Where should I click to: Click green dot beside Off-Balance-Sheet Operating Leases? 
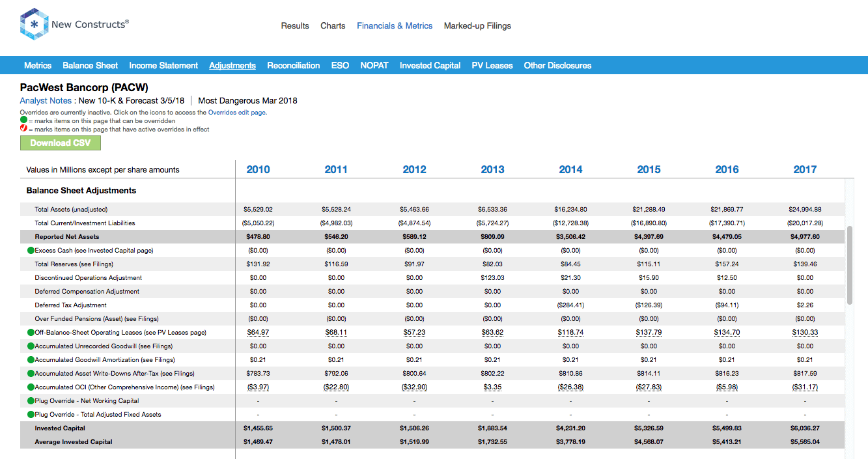31,333
